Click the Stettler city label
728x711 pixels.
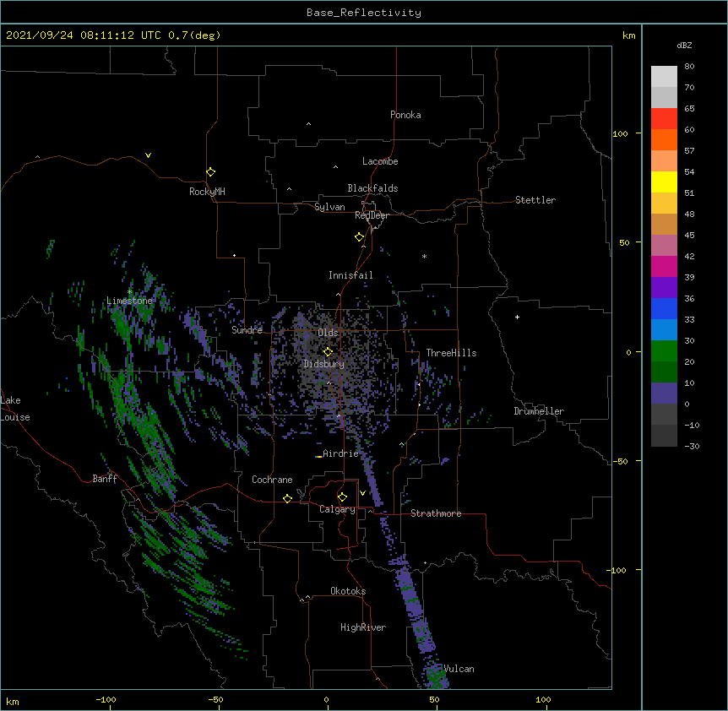pyautogui.click(x=535, y=200)
